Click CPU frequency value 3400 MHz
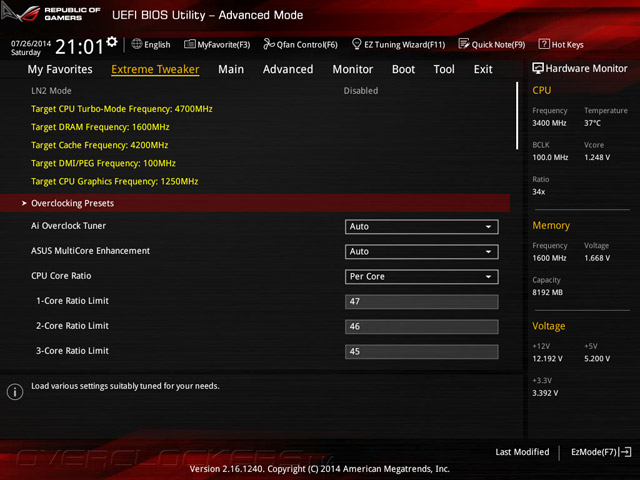Image resolution: width=640 pixels, height=480 pixels. click(x=549, y=123)
